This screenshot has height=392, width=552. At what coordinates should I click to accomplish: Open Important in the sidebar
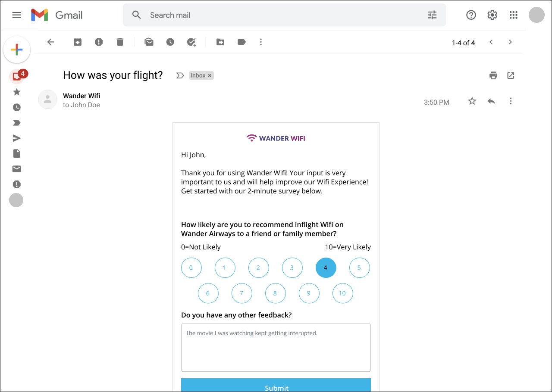click(17, 123)
